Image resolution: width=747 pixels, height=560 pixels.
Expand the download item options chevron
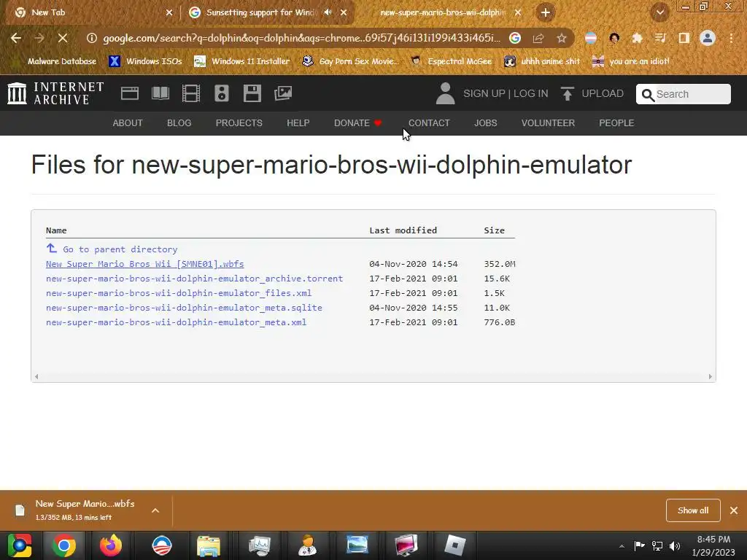click(x=155, y=510)
